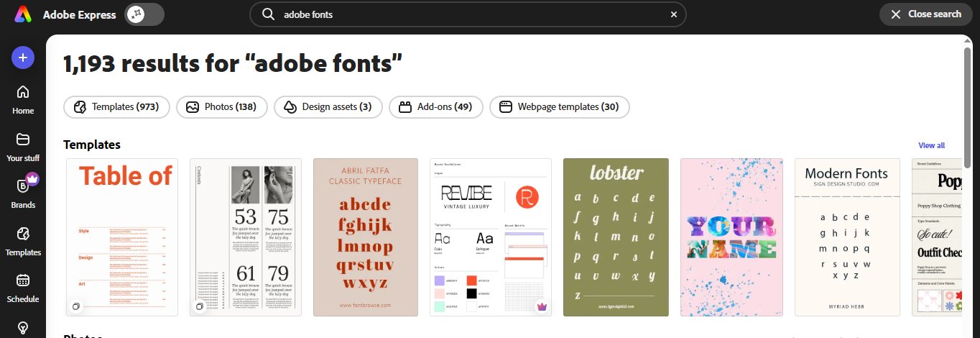Click multi-page icon on Table of template
The height and width of the screenshot is (338, 980).
click(76, 307)
